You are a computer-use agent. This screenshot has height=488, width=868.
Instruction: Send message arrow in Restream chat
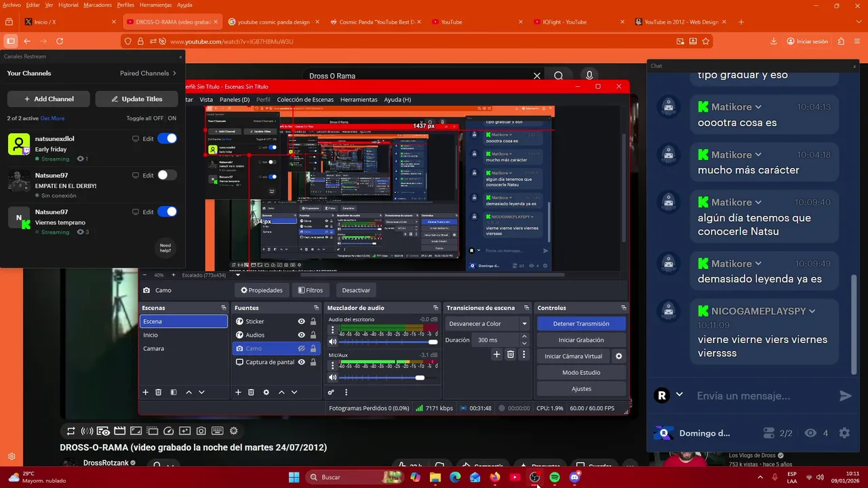(x=845, y=396)
